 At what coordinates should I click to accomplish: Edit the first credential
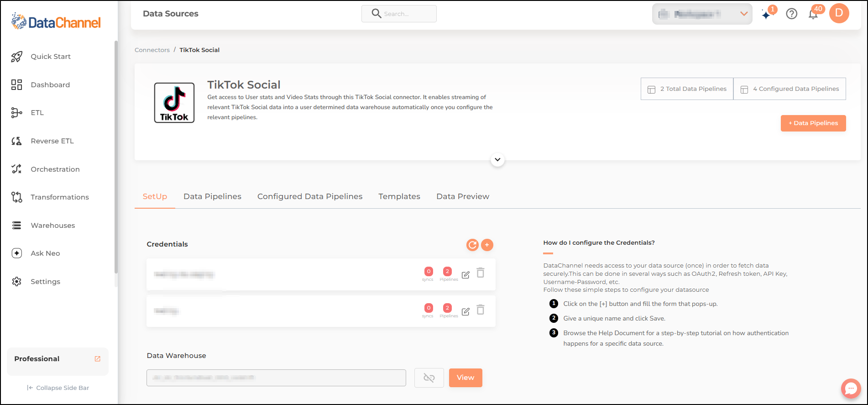(465, 275)
